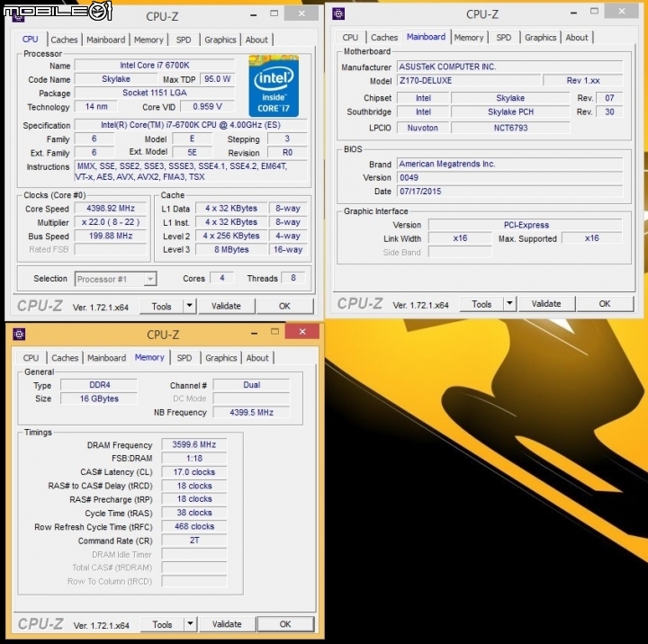This screenshot has width=648, height=644.
Task: Click the CPU-Z app icon in Mainboard window title bar
Action: [x=338, y=14]
